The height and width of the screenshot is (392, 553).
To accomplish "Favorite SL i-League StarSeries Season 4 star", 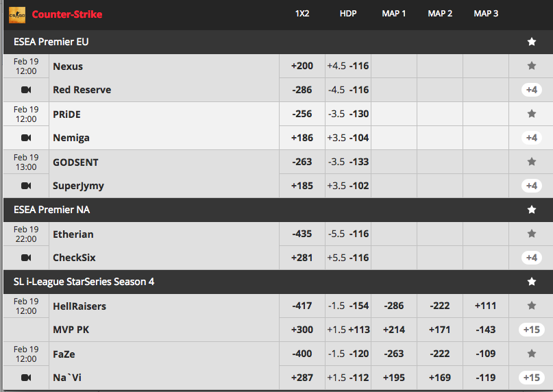I will 532,282.
